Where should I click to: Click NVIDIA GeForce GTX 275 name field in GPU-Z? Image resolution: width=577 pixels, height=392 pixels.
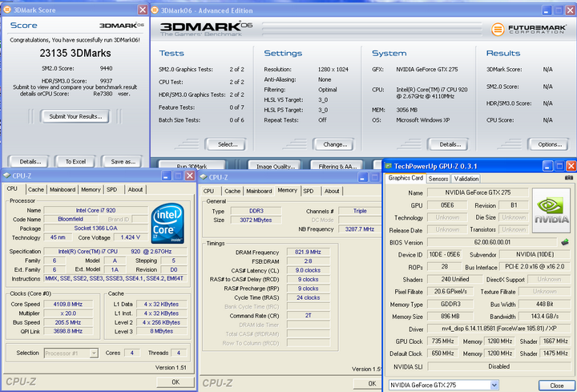[x=478, y=192]
